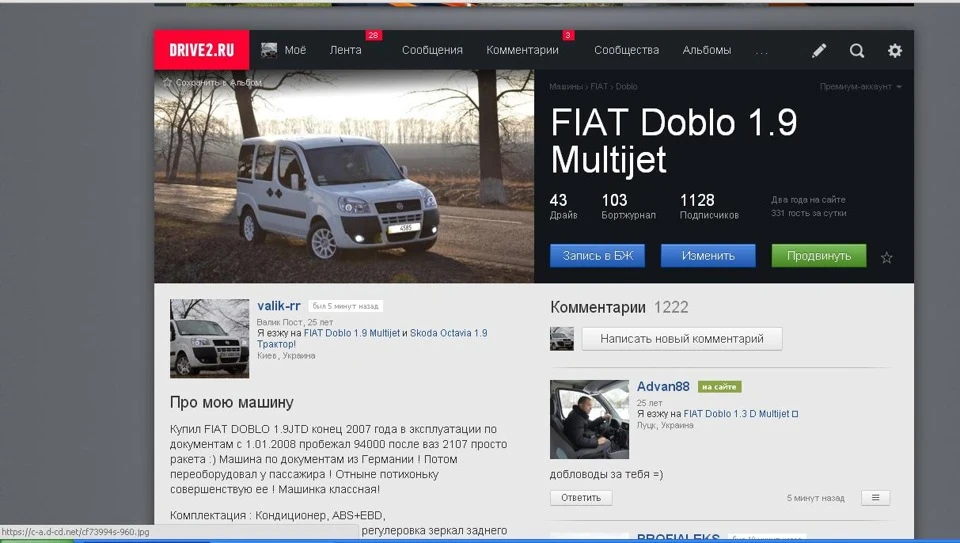Click the FIAT Doblo 1.9 Multijet title

pyautogui.click(x=673, y=141)
